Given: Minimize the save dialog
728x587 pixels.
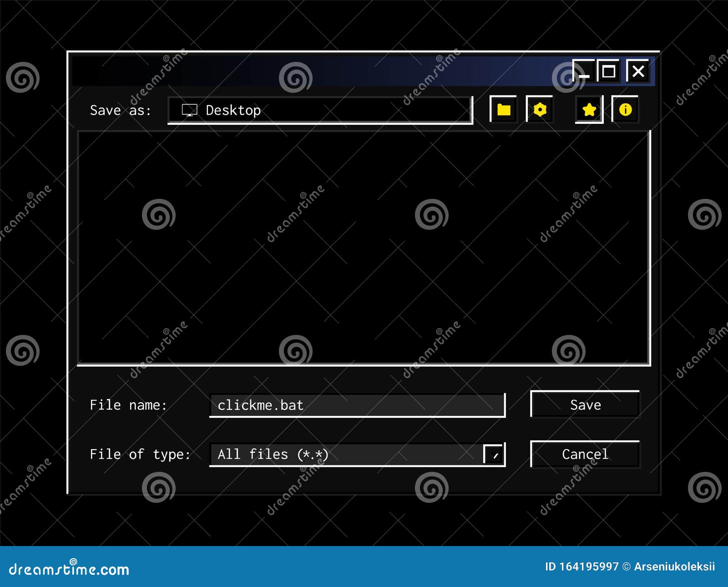Looking at the screenshot, I should pyautogui.click(x=584, y=71).
